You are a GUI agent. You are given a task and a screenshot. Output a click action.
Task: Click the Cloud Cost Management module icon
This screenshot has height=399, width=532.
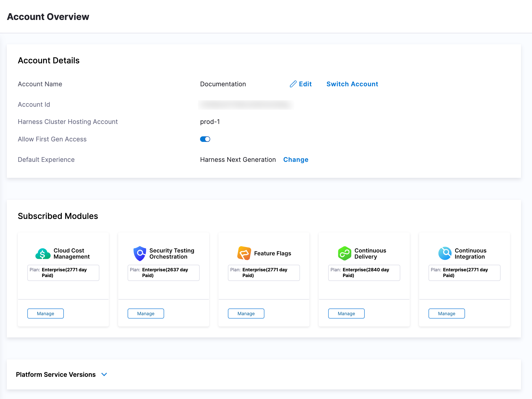[43, 254]
